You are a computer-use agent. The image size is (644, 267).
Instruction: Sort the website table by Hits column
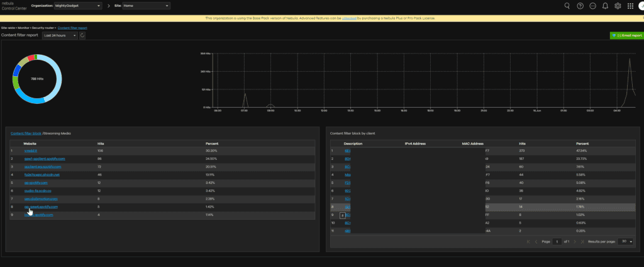[101, 144]
